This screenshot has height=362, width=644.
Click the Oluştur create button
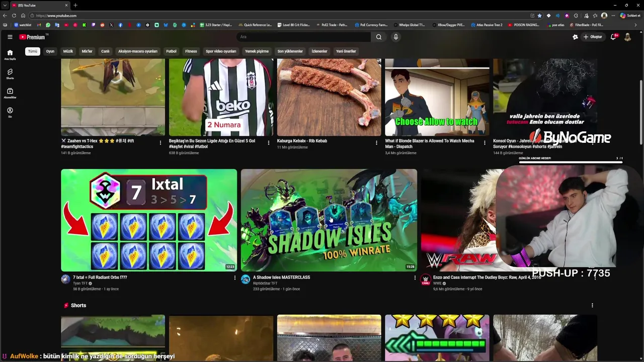(x=593, y=37)
